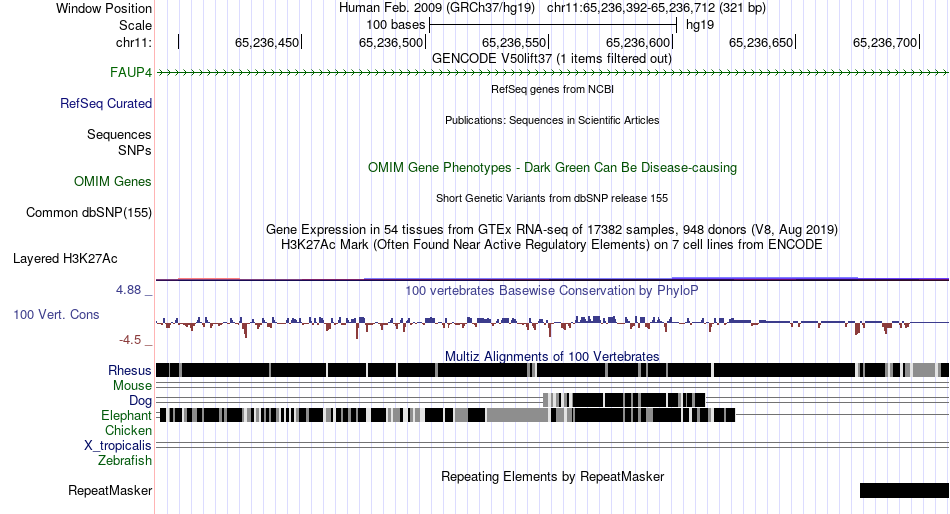950x514 pixels.
Task: Select the OMIM Genes track label
Action: 113,181
